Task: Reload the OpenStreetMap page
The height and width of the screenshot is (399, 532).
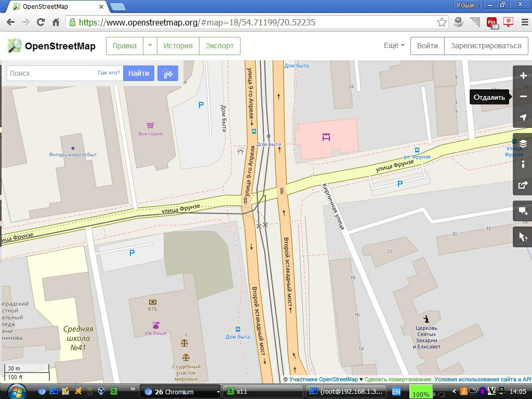Action: coord(41,22)
